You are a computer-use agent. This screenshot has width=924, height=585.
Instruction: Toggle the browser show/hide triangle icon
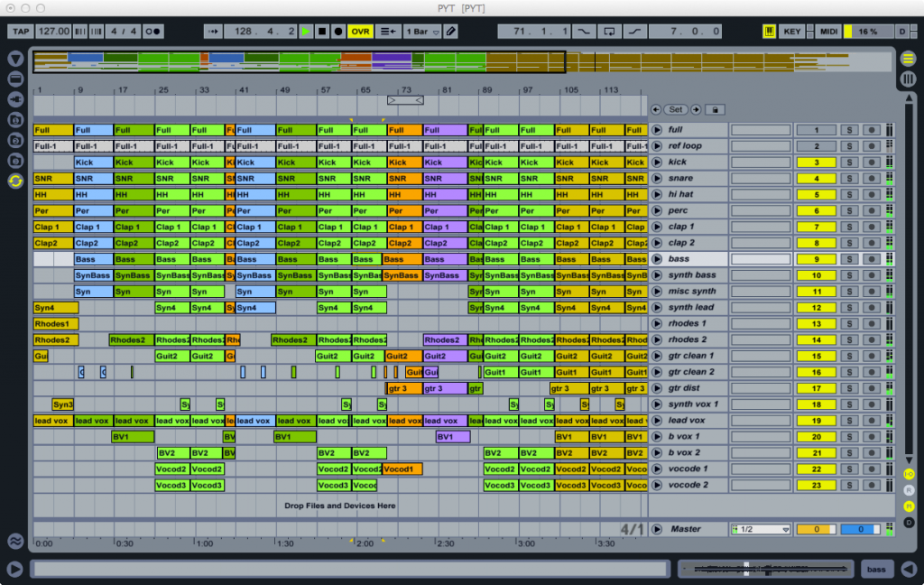pos(16,59)
